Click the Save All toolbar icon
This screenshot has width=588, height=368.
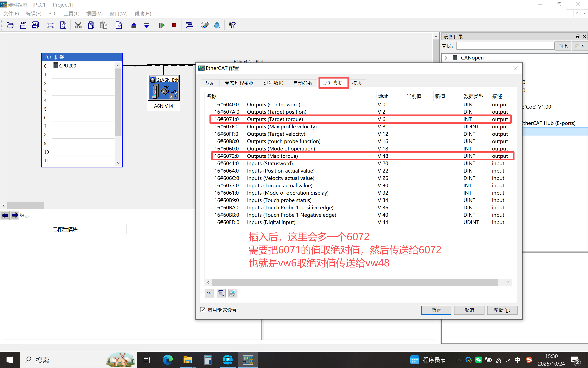click(35, 25)
